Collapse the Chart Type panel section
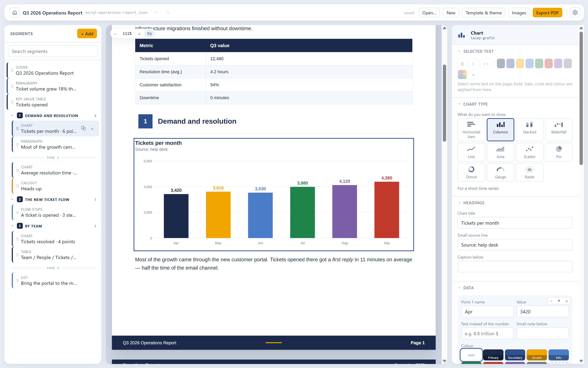Viewport: 588px width, 368px height. click(x=459, y=104)
